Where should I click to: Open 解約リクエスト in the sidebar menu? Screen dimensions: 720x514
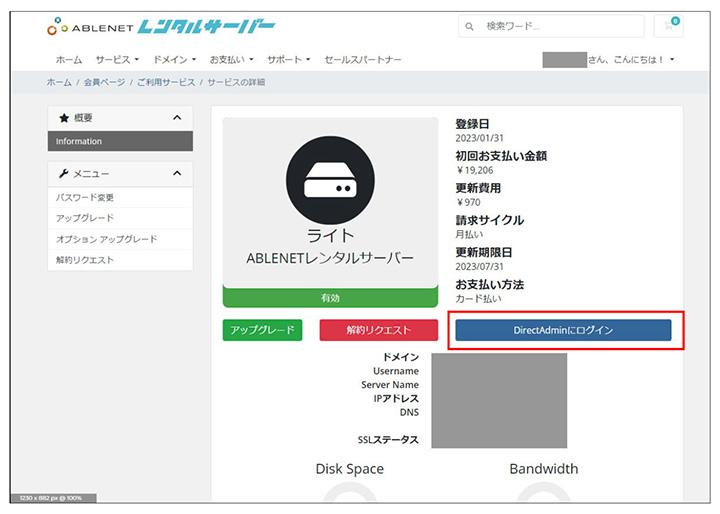coord(120,260)
